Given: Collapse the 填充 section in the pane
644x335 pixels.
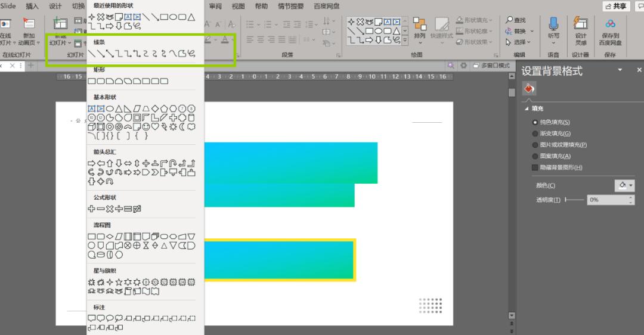Looking at the screenshot, I should pos(527,109).
